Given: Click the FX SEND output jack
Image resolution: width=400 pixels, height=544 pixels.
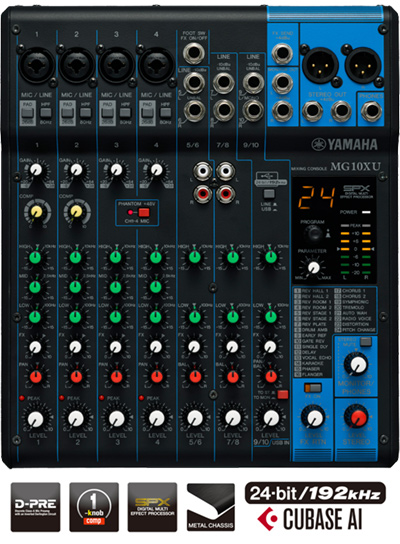Looking at the screenshot, I should pos(282,53).
